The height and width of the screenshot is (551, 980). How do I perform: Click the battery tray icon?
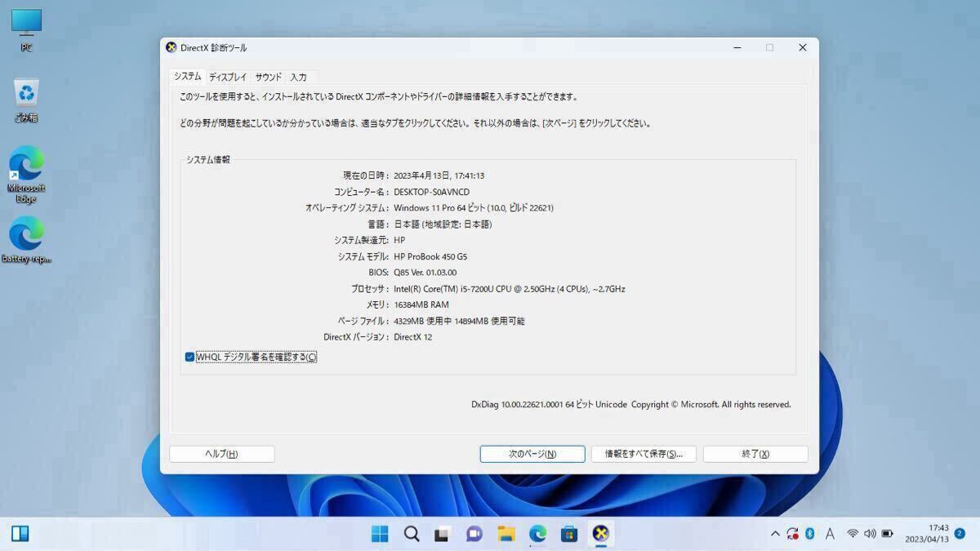(888, 534)
